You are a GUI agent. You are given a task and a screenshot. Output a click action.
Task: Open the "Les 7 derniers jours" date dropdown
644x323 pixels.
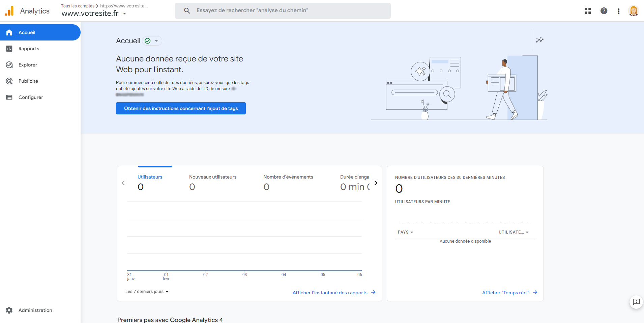tap(147, 292)
